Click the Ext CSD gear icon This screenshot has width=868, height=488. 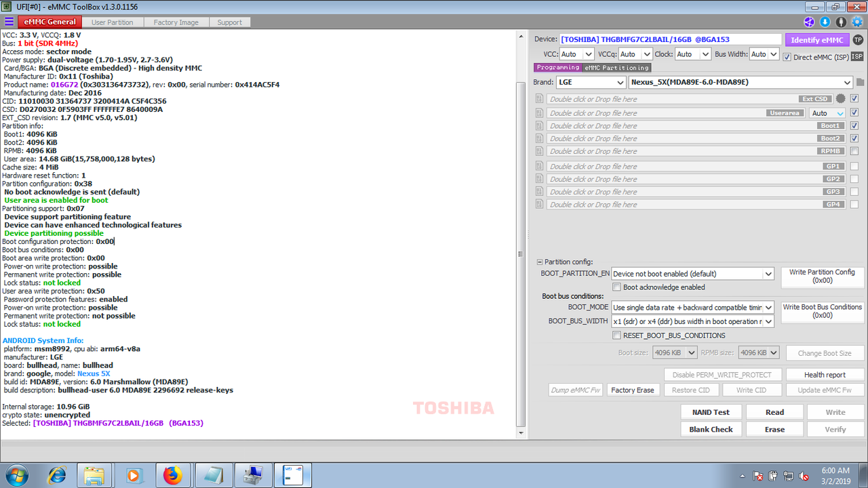[841, 99]
